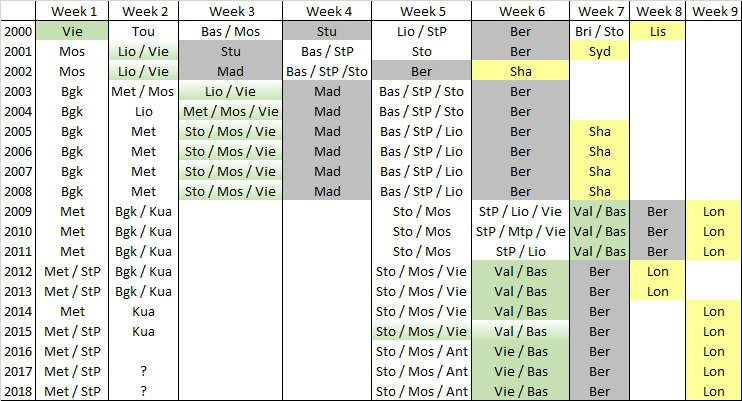Select the Lio / StP cell
Image resolution: width=742 pixels, height=401 pixels.
click(421, 31)
